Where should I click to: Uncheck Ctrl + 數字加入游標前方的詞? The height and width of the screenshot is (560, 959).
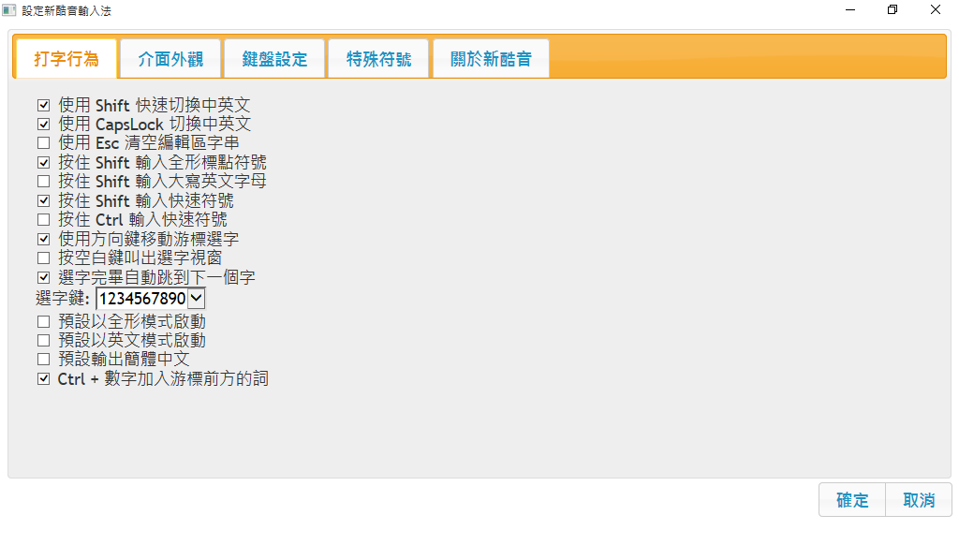coord(43,379)
